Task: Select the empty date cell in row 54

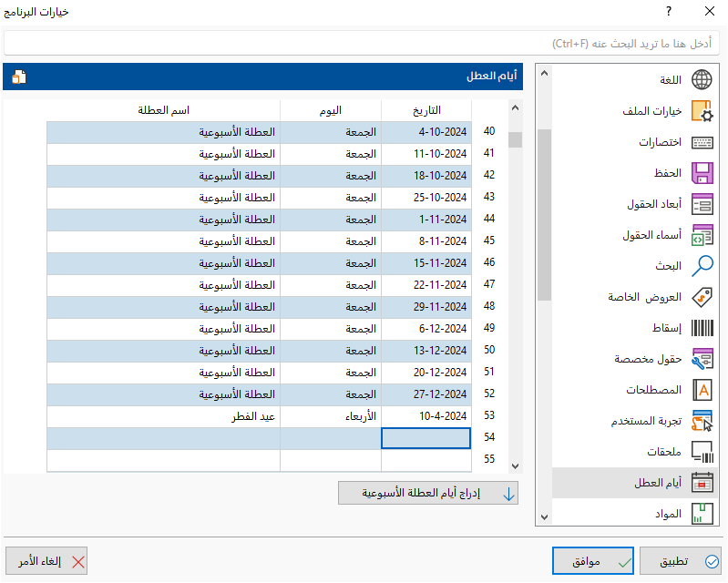Action: pyautogui.click(x=426, y=439)
